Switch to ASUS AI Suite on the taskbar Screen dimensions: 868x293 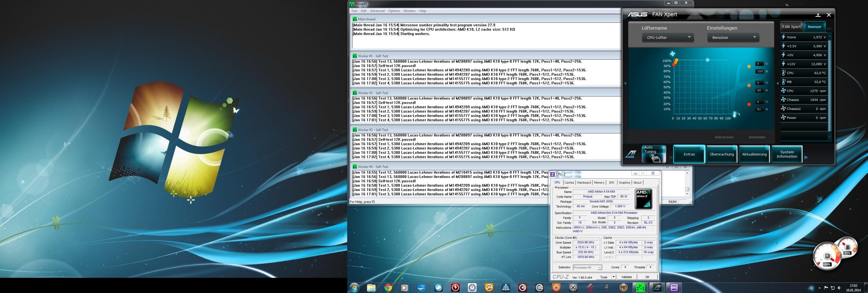click(x=657, y=287)
